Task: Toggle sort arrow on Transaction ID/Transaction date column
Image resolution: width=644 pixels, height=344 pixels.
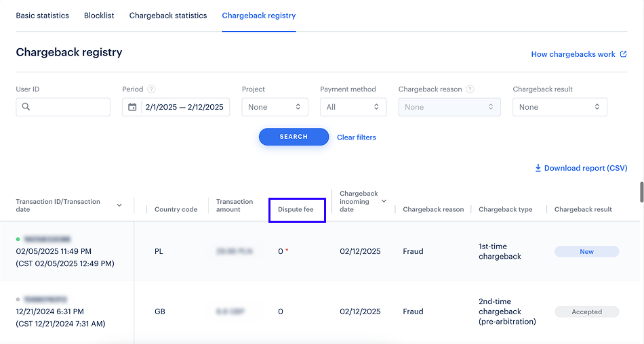Action: click(119, 205)
